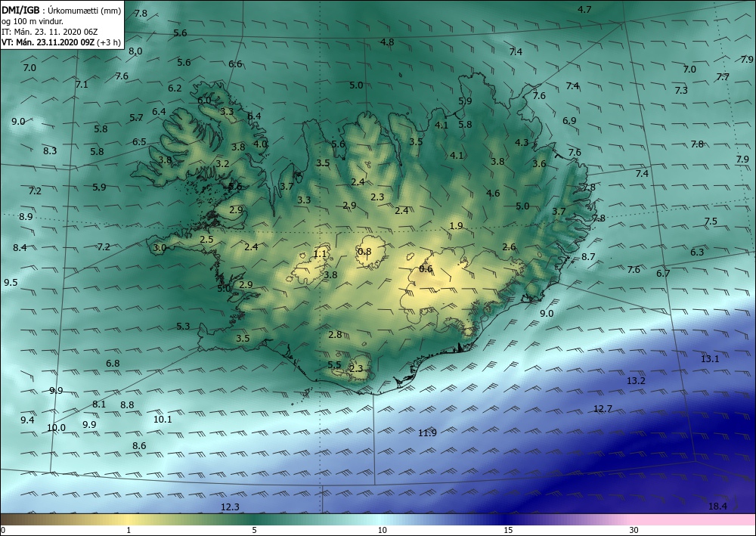Viewport: 756px width, 536px height.
Task: Click the 8.9 value on the left
Action: click(26, 217)
